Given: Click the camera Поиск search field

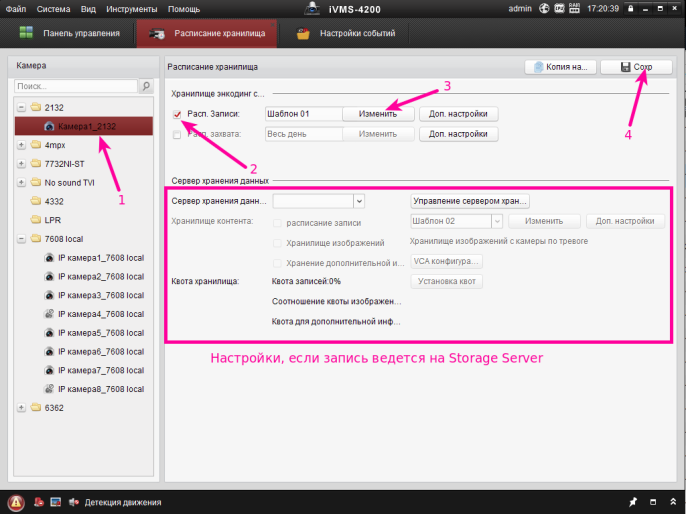Looking at the screenshot, I should pyautogui.click(x=74, y=87).
